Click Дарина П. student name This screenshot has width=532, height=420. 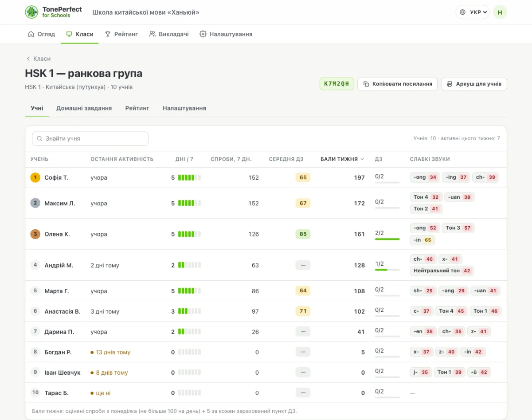coord(59,332)
